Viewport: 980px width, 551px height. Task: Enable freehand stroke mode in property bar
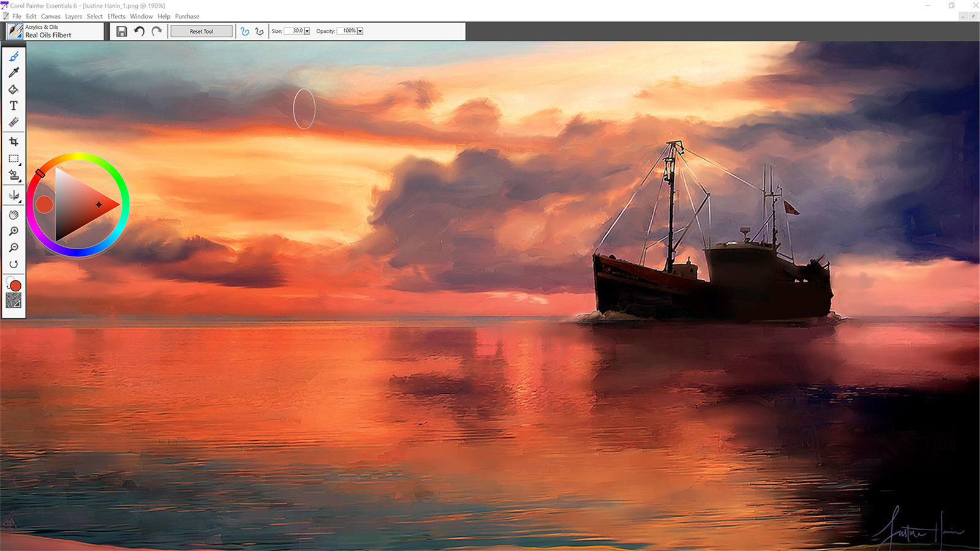[244, 31]
